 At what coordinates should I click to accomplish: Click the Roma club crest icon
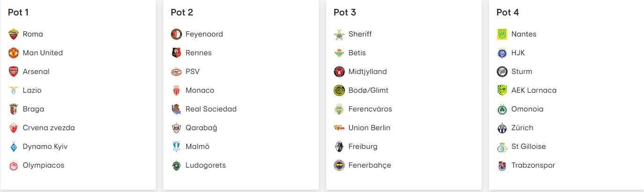point(13,34)
